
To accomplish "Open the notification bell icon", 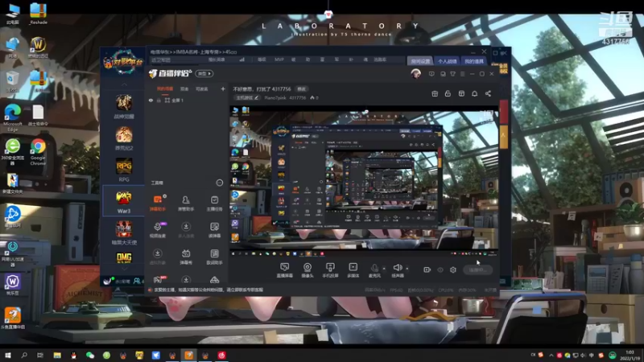I will [474, 93].
